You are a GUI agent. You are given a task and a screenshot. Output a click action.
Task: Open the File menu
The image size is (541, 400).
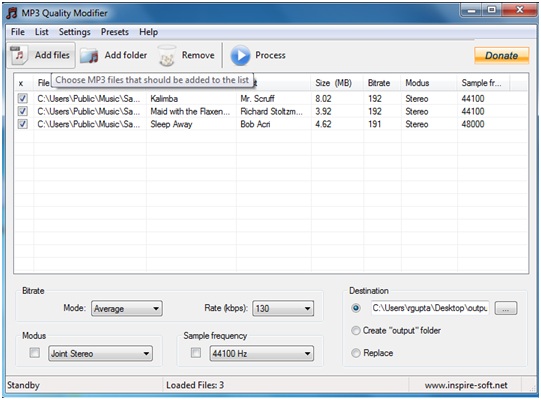(18, 32)
